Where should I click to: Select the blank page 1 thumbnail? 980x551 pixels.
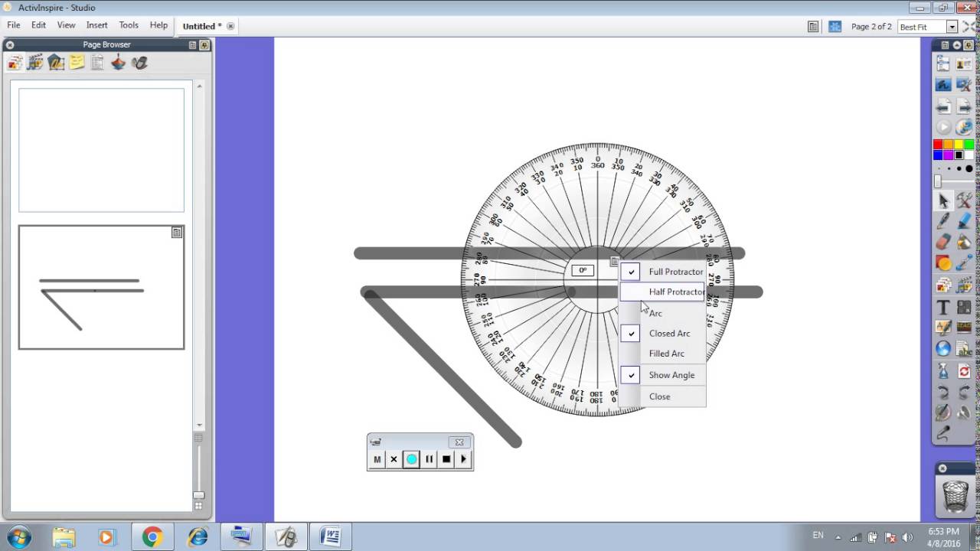click(101, 150)
